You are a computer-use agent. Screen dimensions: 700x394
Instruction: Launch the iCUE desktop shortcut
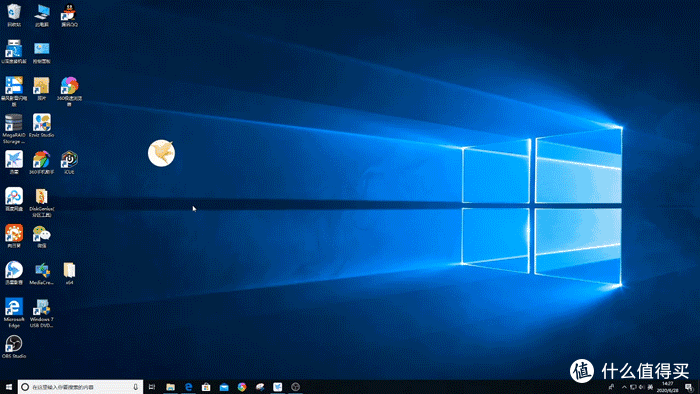[69, 162]
